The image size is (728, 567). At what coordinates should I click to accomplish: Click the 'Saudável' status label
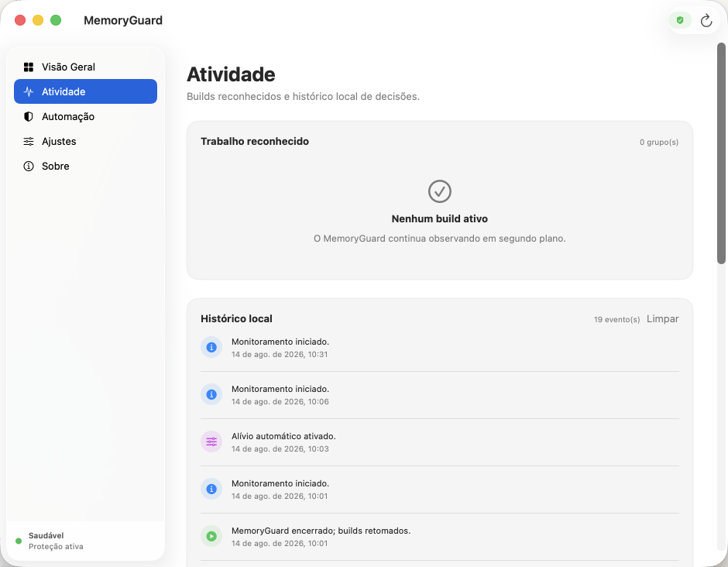click(x=46, y=535)
